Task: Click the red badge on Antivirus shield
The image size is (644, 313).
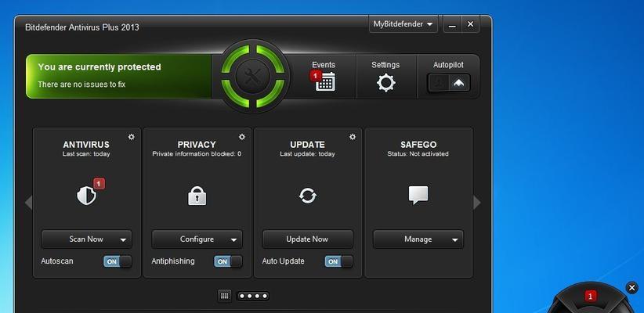Action: 99,184
